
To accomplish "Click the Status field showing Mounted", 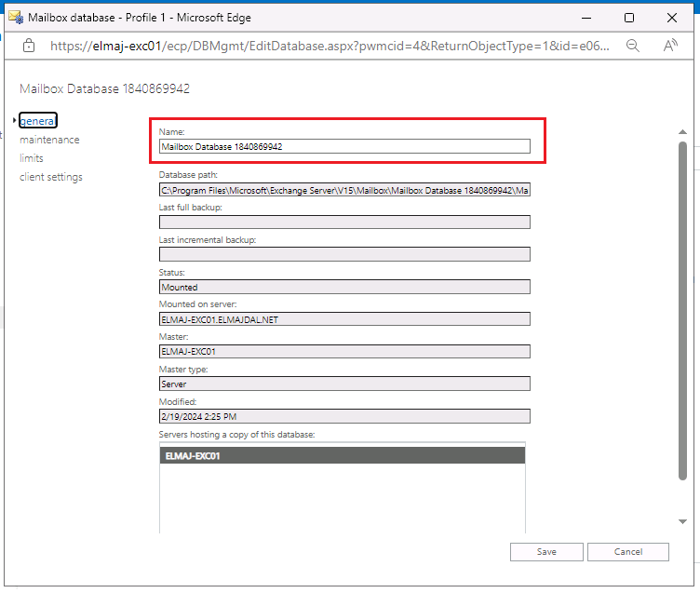I will point(344,288).
